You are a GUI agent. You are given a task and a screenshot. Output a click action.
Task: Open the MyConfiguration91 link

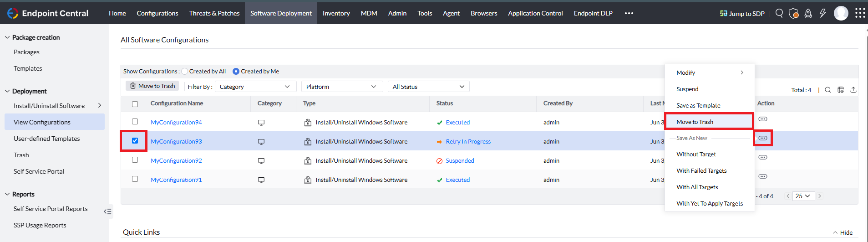pyautogui.click(x=176, y=180)
